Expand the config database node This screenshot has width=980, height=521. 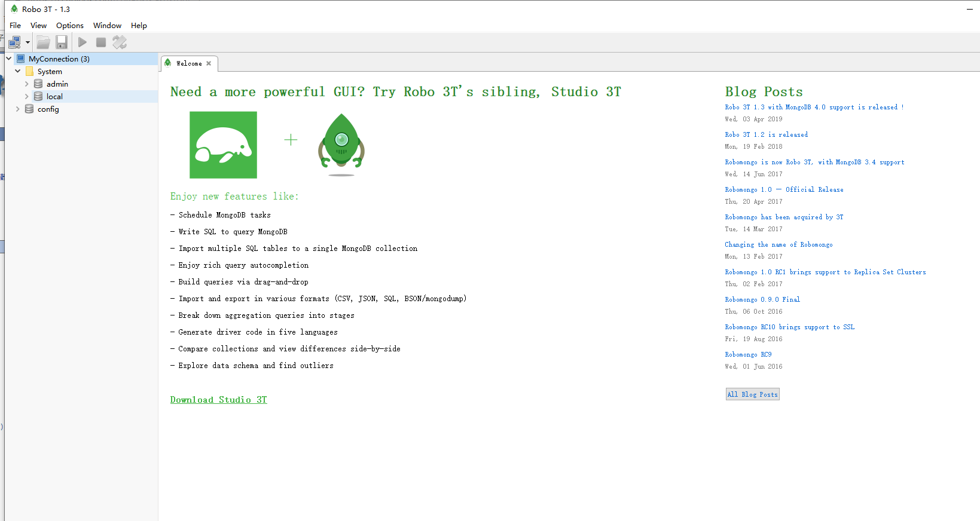[18, 109]
